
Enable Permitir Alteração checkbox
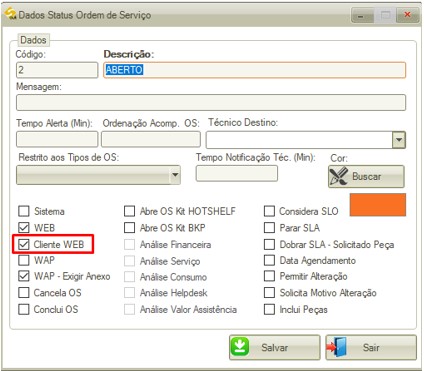[269, 276]
